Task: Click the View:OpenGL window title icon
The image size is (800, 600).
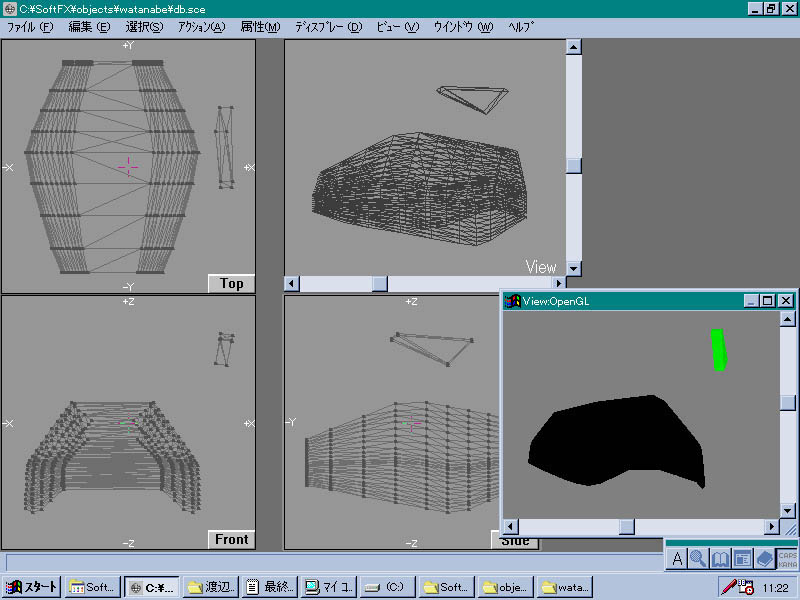Action: pyautogui.click(x=513, y=301)
